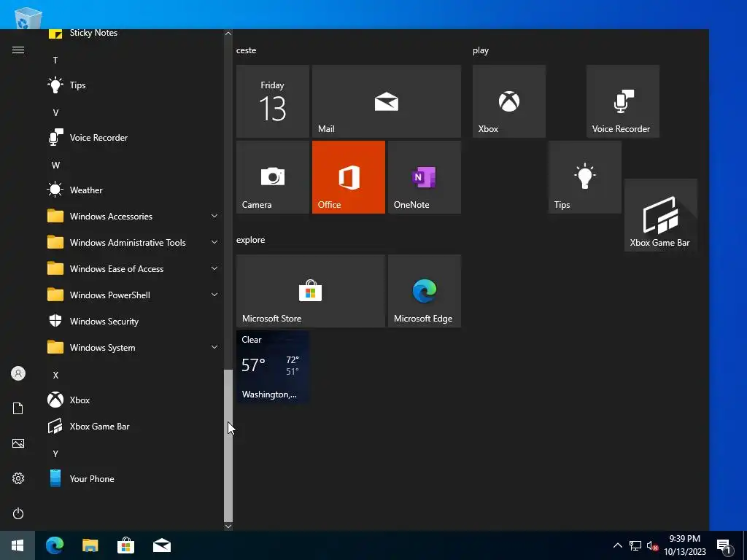Click the letter V section header
747x560 pixels.
pos(55,113)
